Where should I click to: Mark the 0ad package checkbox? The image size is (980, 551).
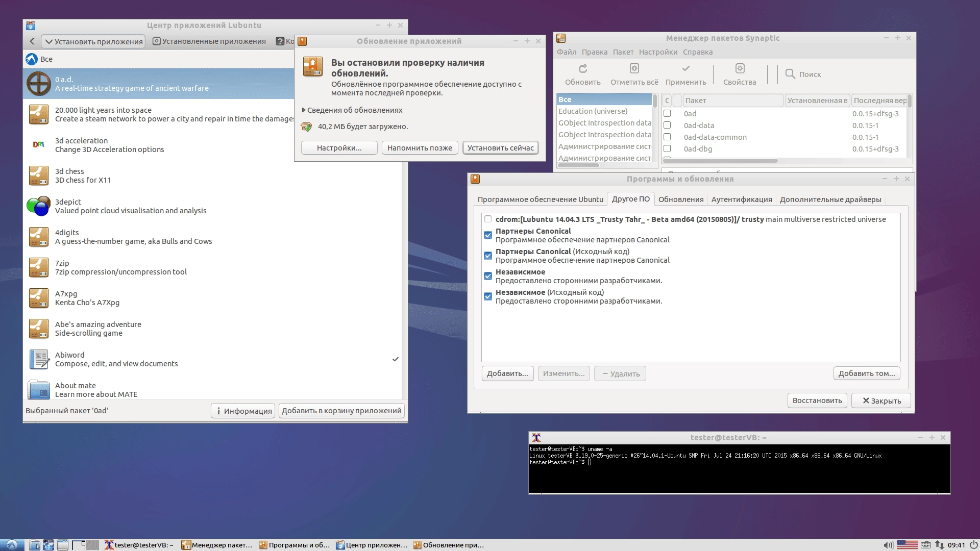point(667,113)
